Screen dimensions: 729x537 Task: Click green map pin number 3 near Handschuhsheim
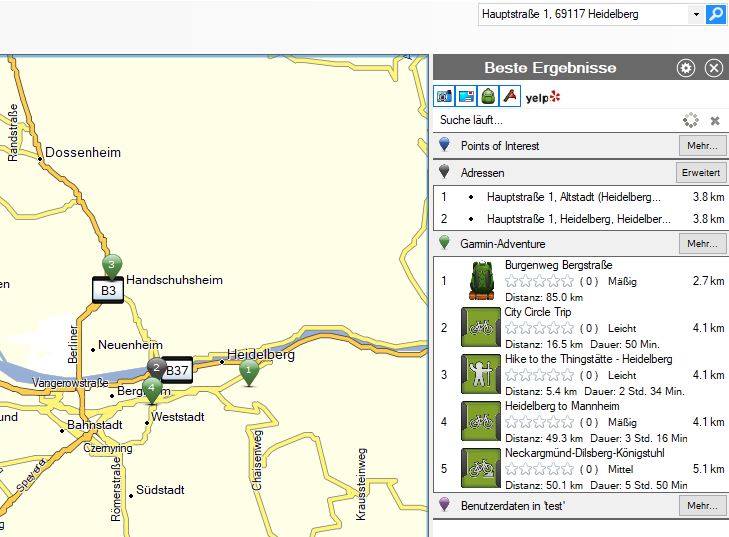[x=113, y=265]
